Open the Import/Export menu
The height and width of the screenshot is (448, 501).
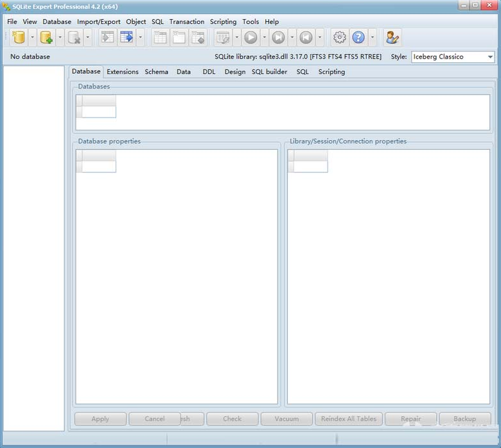98,22
